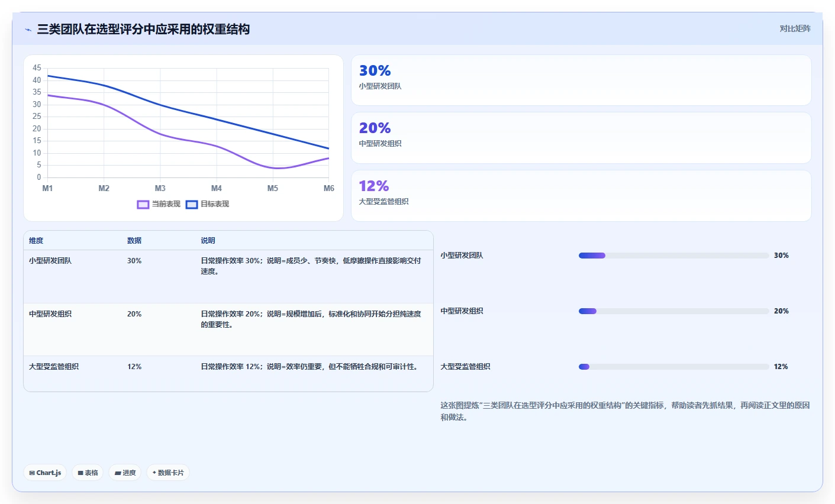The width and height of the screenshot is (835, 504).
Task: Click the 30% value beside progress bar
Action: [x=781, y=256]
